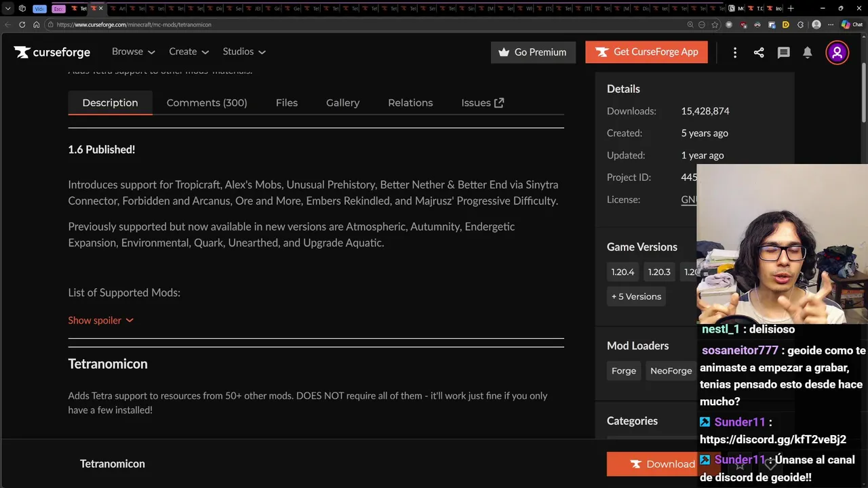This screenshot has width=868, height=488.
Task: Open the share icon in header
Action: coord(759,52)
